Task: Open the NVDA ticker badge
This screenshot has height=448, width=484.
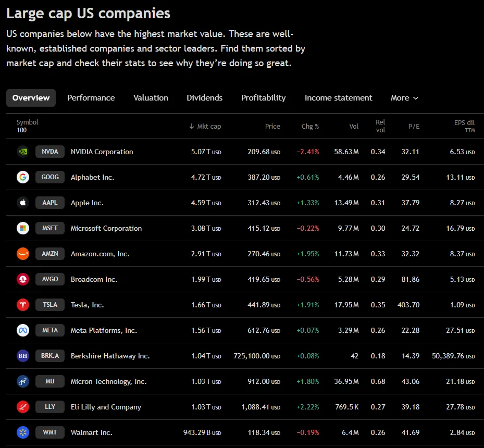Action: [x=50, y=152]
